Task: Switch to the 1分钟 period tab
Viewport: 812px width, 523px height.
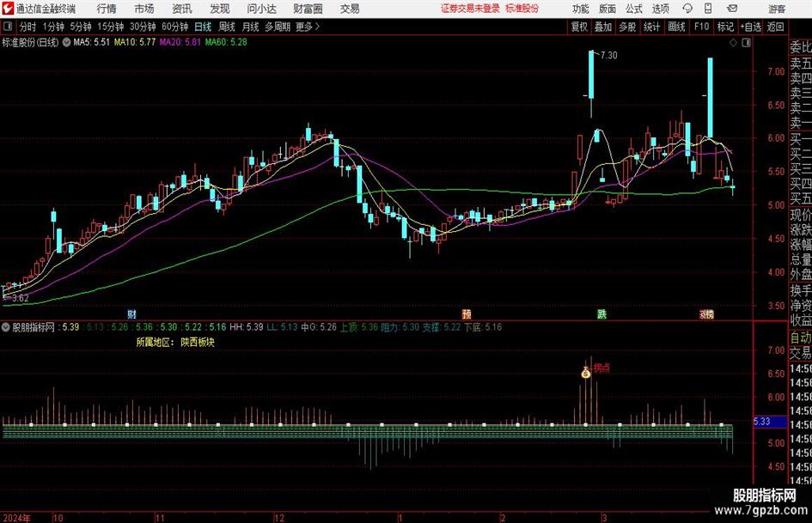Action: tap(53, 27)
